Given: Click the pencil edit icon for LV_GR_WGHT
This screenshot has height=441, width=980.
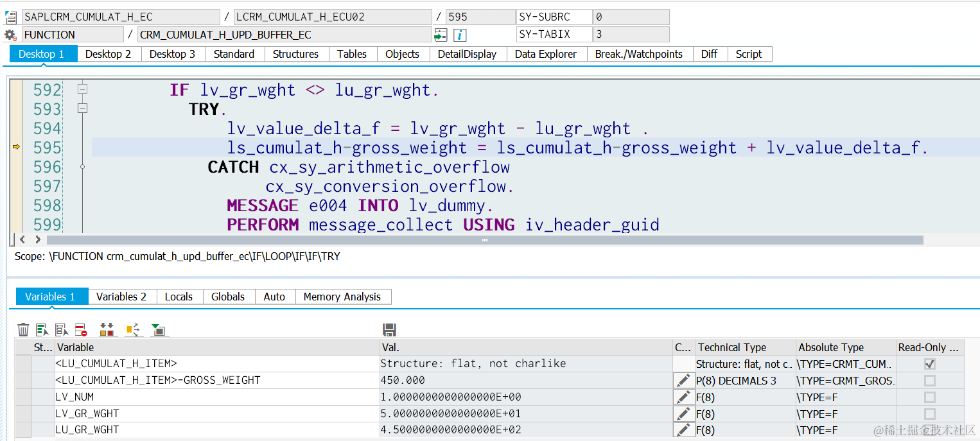Looking at the screenshot, I should click(683, 414).
